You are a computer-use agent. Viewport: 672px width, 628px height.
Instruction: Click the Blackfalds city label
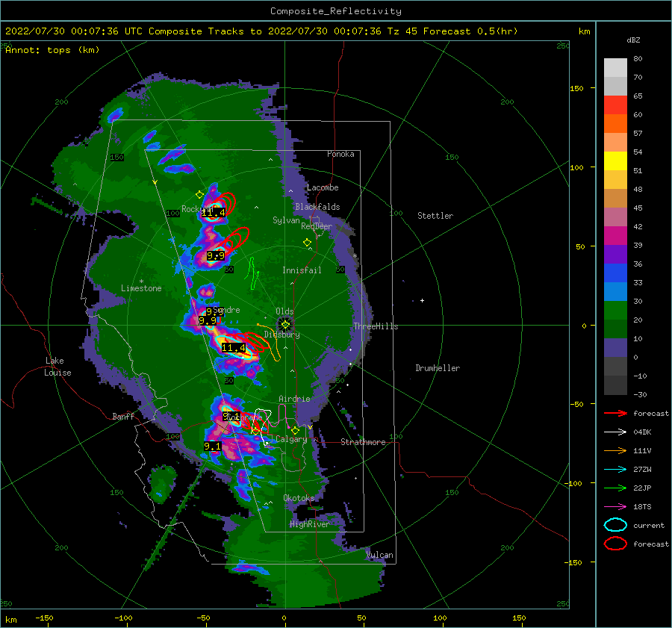click(317, 207)
